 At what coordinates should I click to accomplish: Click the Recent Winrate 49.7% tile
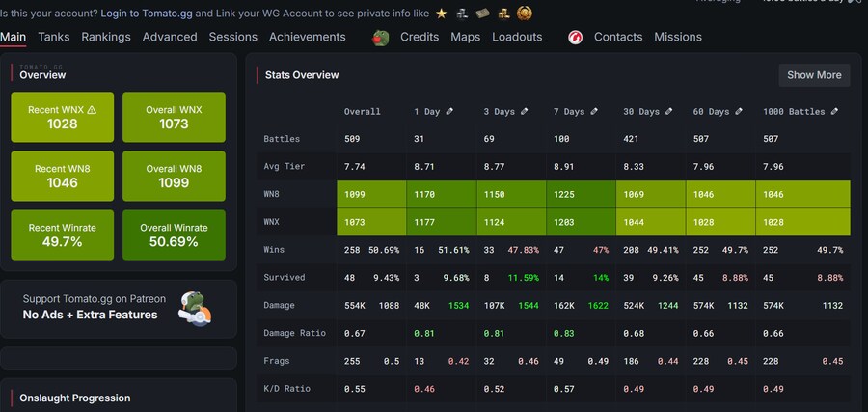[x=63, y=234]
